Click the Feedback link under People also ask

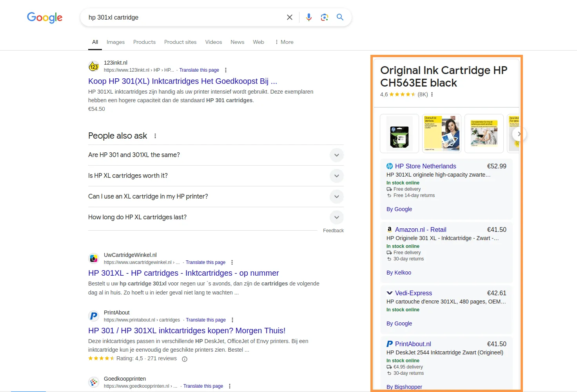click(334, 230)
